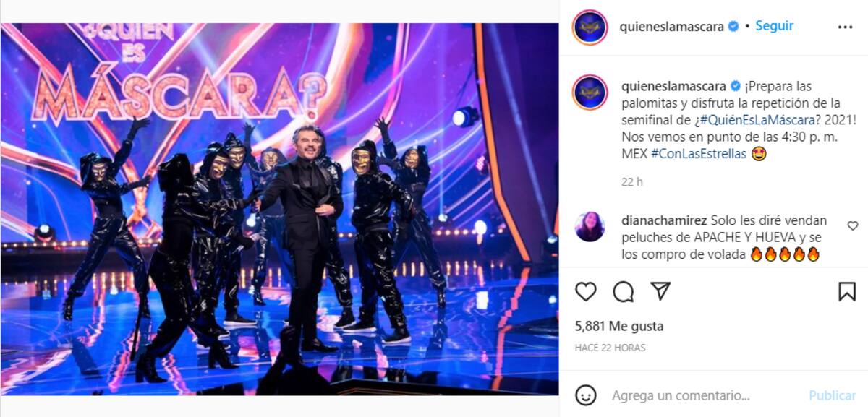The width and height of the screenshot is (868, 417).
Task: Click the Publicar comment button
Action: 832,395
